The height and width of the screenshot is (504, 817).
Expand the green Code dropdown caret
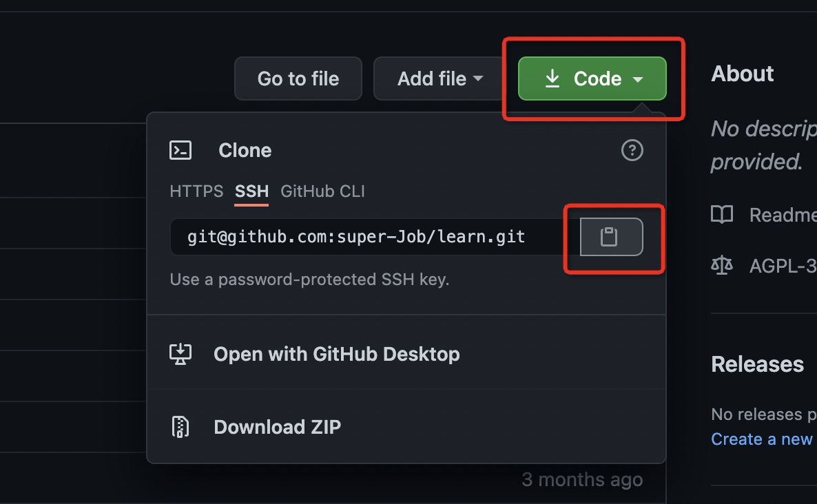[x=638, y=79]
